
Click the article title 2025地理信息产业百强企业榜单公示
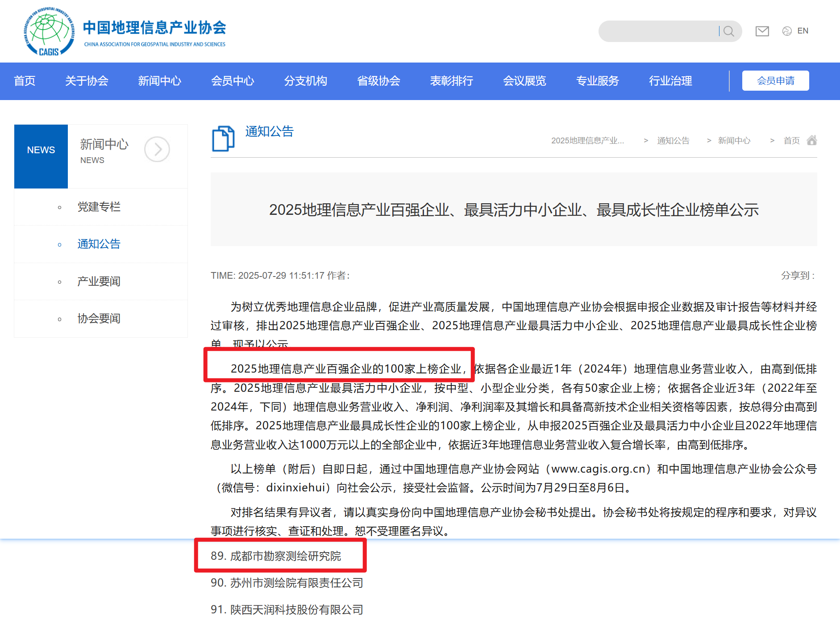[514, 209]
